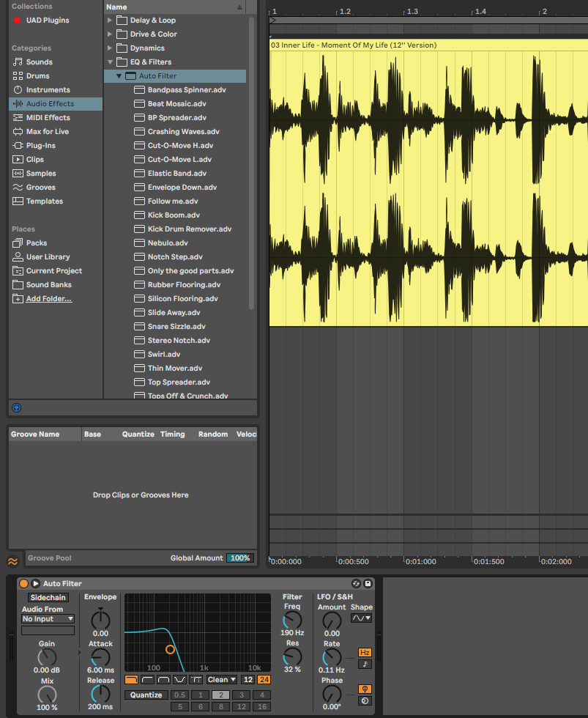Screen dimensions: 588x718
Task: Select the LFO Phase mode icon
Action: pyautogui.click(x=365, y=689)
